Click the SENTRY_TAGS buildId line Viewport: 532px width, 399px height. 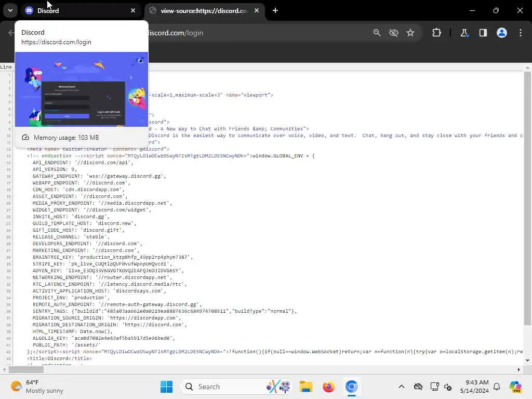(165, 311)
